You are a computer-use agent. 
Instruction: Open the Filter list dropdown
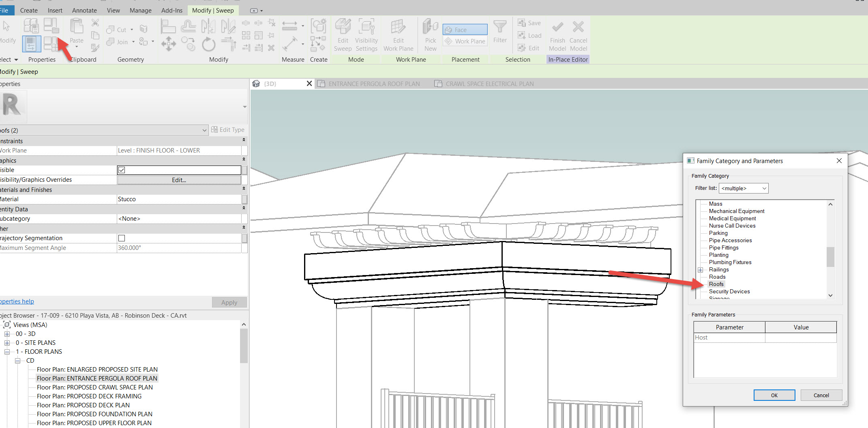pyautogui.click(x=743, y=188)
